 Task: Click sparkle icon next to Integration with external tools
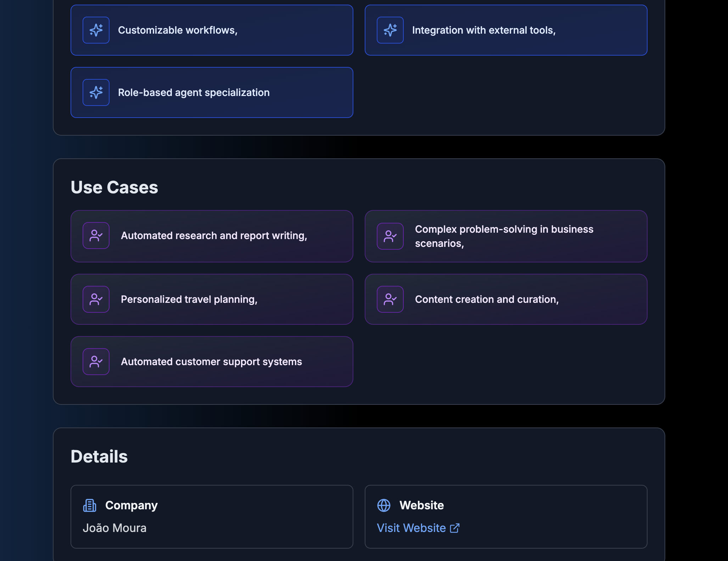(390, 30)
